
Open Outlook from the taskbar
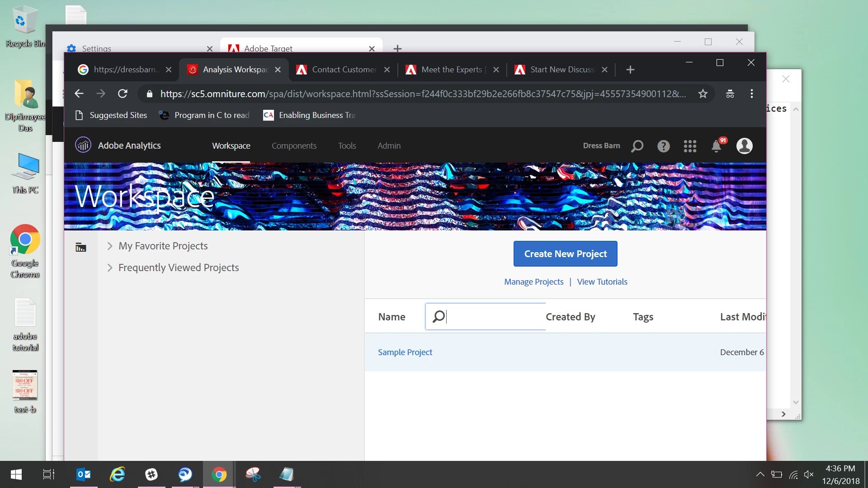click(84, 474)
